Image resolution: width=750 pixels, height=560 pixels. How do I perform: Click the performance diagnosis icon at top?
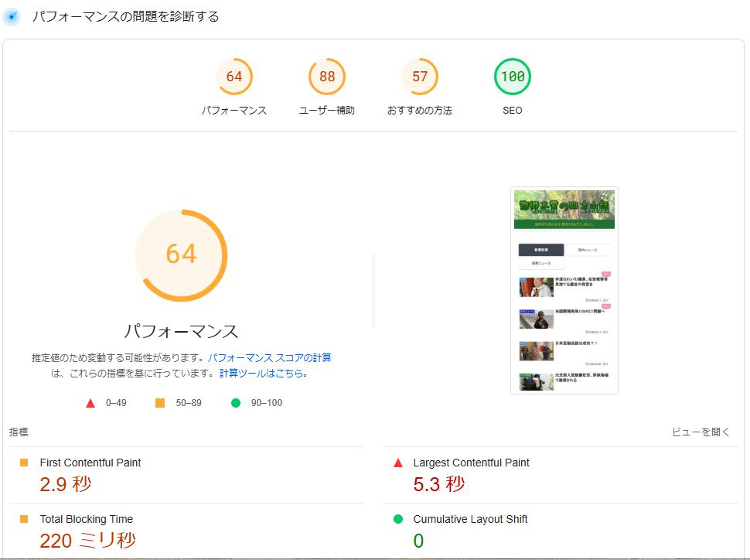tap(12, 16)
